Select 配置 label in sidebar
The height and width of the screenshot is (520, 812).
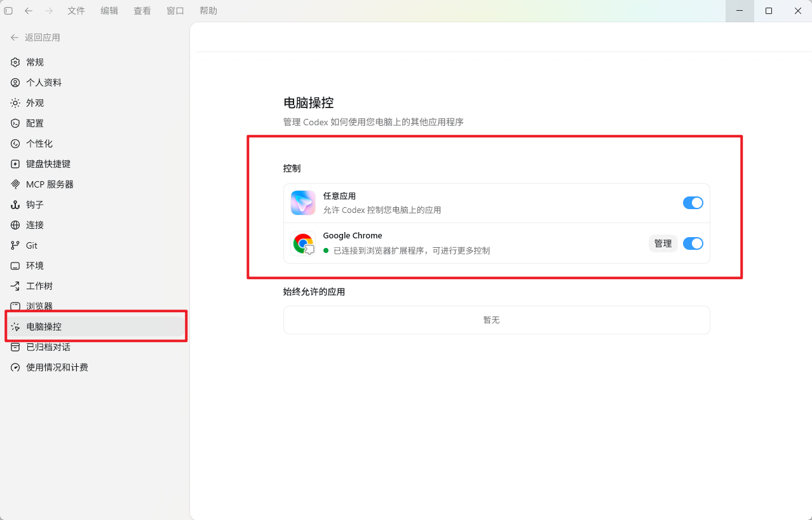click(35, 123)
